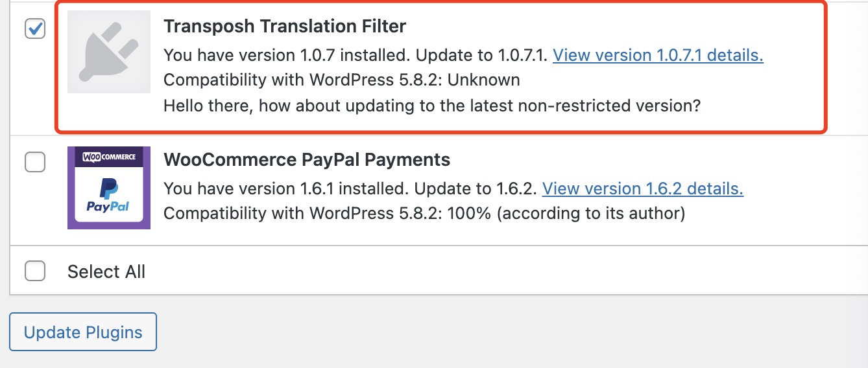868x368 pixels.
Task: Click the WooCommerce banner on the plugin icon
Action: click(108, 157)
